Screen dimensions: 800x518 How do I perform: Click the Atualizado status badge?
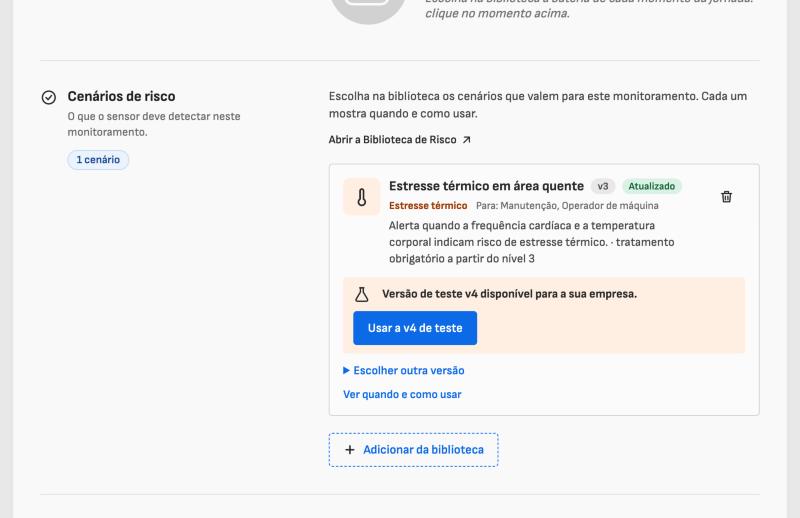point(652,186)
